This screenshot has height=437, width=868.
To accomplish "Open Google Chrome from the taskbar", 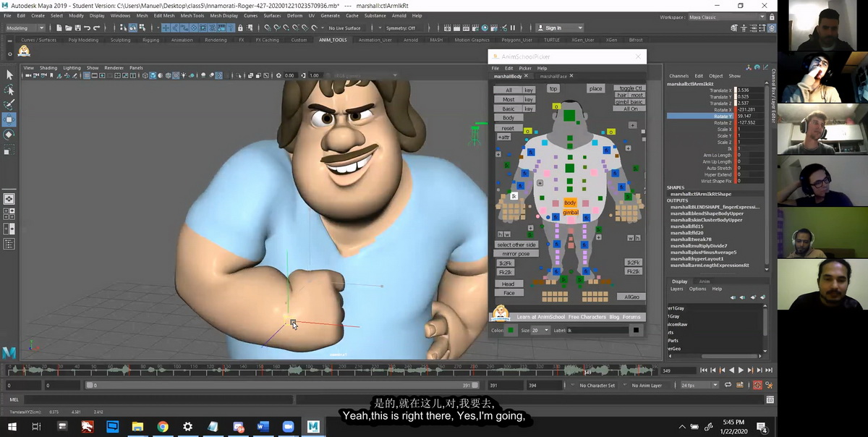I will pyautogui.click(x=163, y=427).
